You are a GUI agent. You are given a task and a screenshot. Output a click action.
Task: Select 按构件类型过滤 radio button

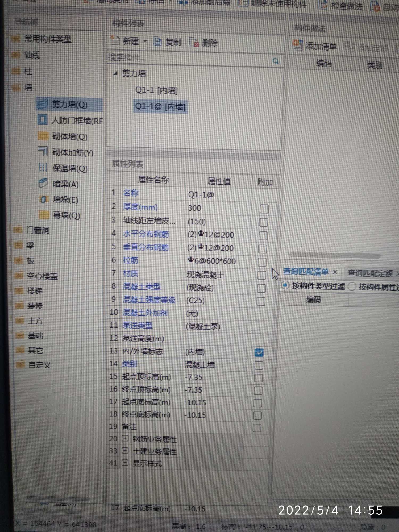(x=285, y=285)
